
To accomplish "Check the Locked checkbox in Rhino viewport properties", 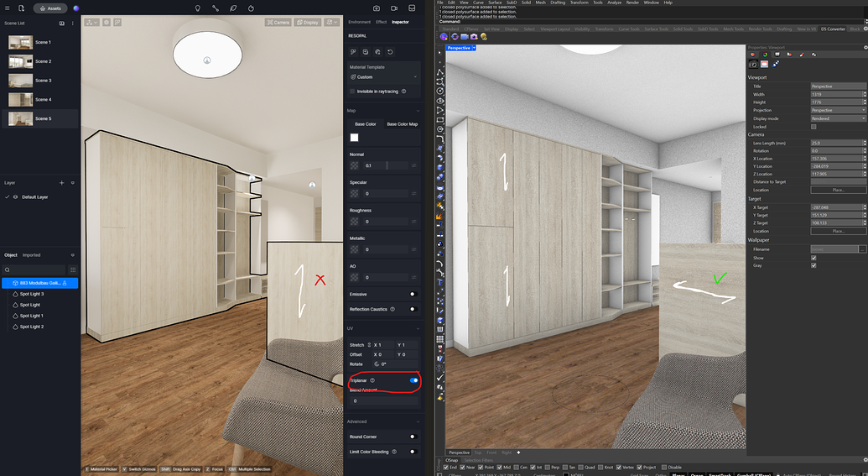I will click(x=813, y=127).
